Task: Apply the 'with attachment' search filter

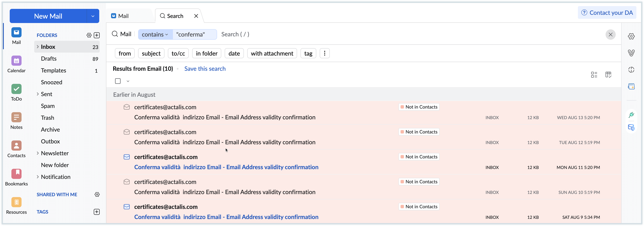Action: click(272, 53)
